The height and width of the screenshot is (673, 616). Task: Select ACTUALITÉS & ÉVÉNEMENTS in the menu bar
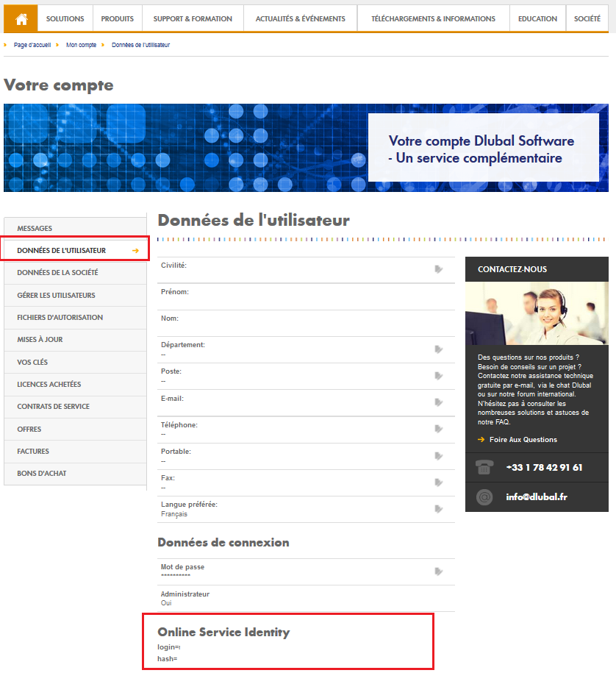tap(300, 18)
